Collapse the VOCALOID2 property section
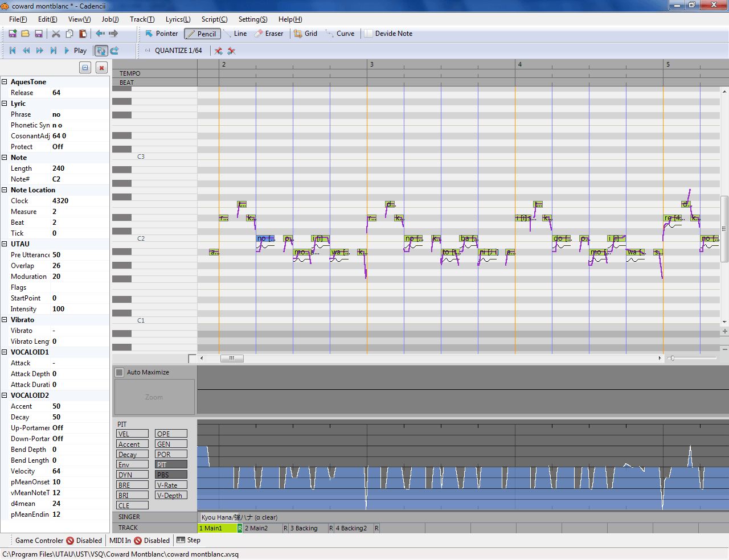729x560 pixels. (5, 395)
